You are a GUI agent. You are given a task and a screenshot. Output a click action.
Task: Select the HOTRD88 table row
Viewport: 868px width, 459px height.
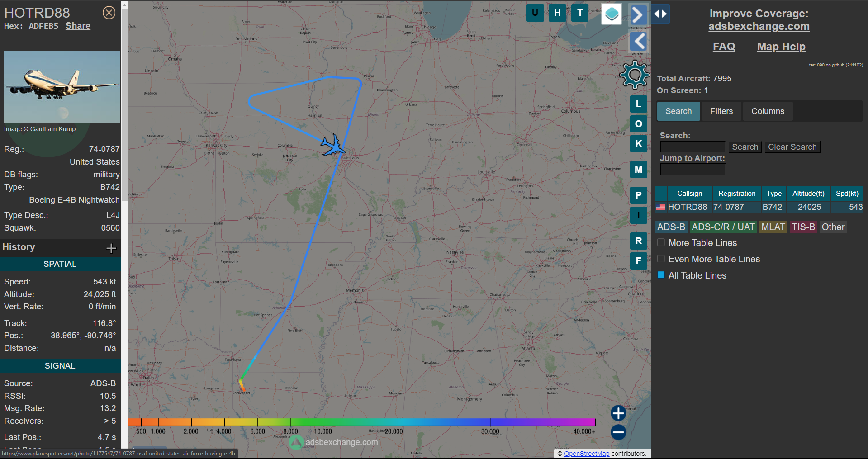pyautogui.click(x=759, y=207)
